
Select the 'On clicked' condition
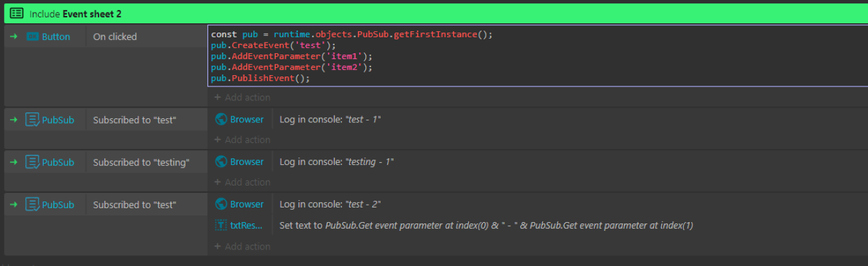[x=115, y=37]
